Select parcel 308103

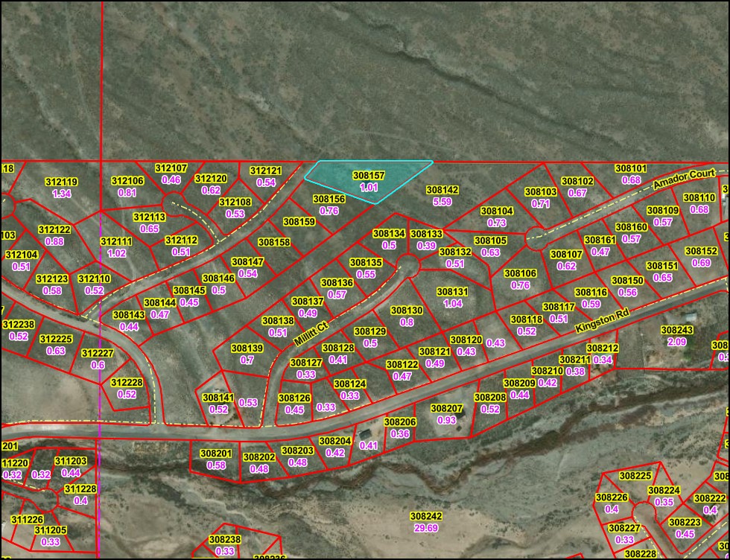pos(541,192)
